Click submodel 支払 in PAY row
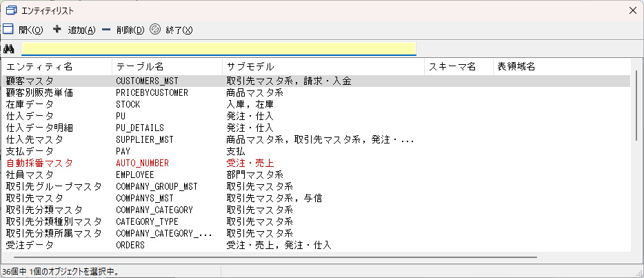Screen dimensions: 644x278 coord(236,152)
